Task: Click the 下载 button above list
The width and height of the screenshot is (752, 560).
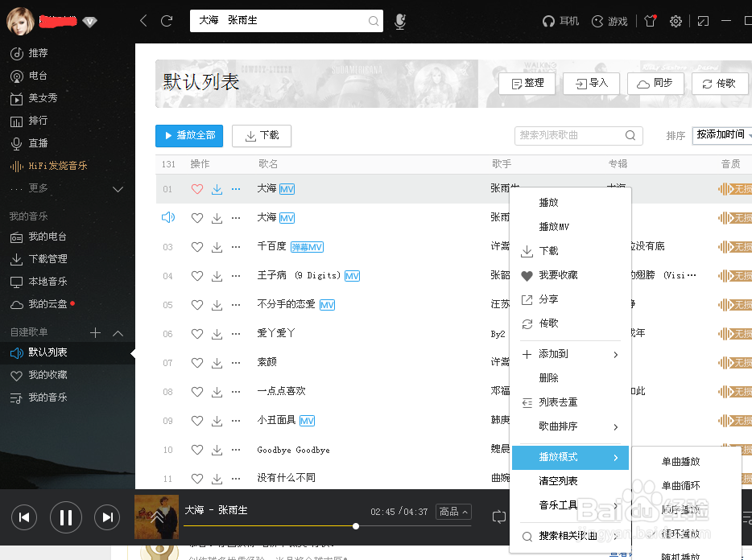Action: click(x=262, y=136)
